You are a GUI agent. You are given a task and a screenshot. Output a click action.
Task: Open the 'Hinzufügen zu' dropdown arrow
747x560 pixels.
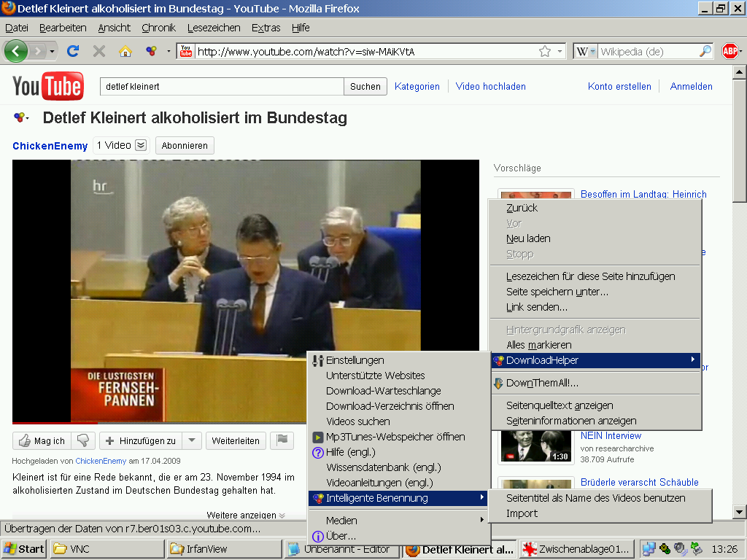(191, 440)
